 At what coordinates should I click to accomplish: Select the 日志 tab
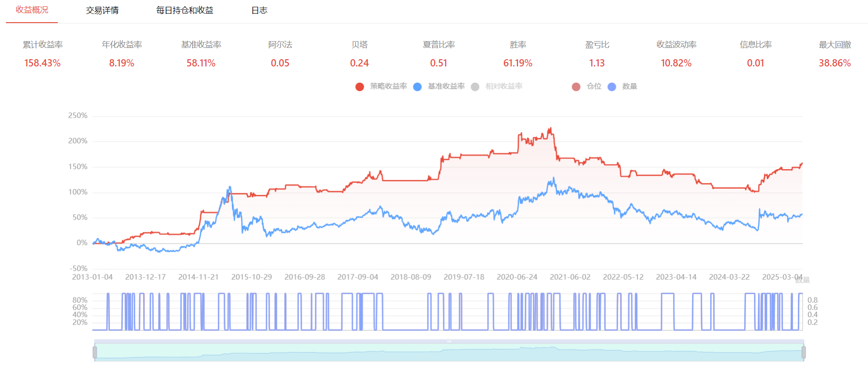click(x=259, y=10)
